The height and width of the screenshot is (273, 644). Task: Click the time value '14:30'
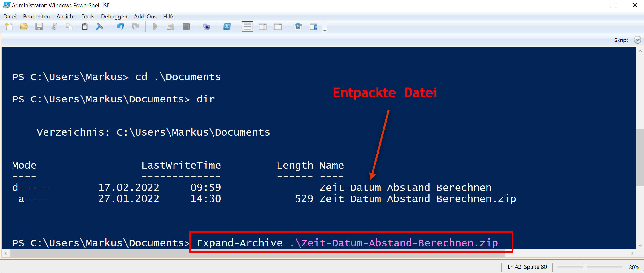(206, 199)
